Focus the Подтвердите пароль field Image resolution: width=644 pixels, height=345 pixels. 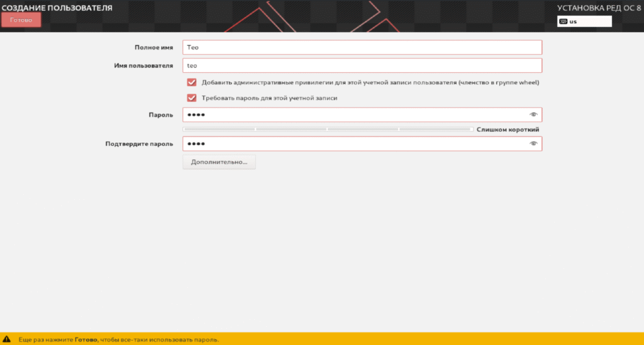[362, 144]
